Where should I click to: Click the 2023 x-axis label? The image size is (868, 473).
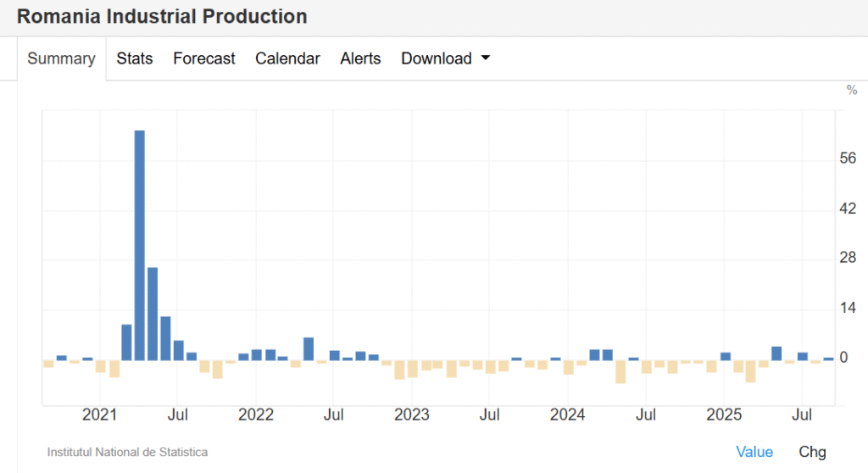click(x=412, y=415)
